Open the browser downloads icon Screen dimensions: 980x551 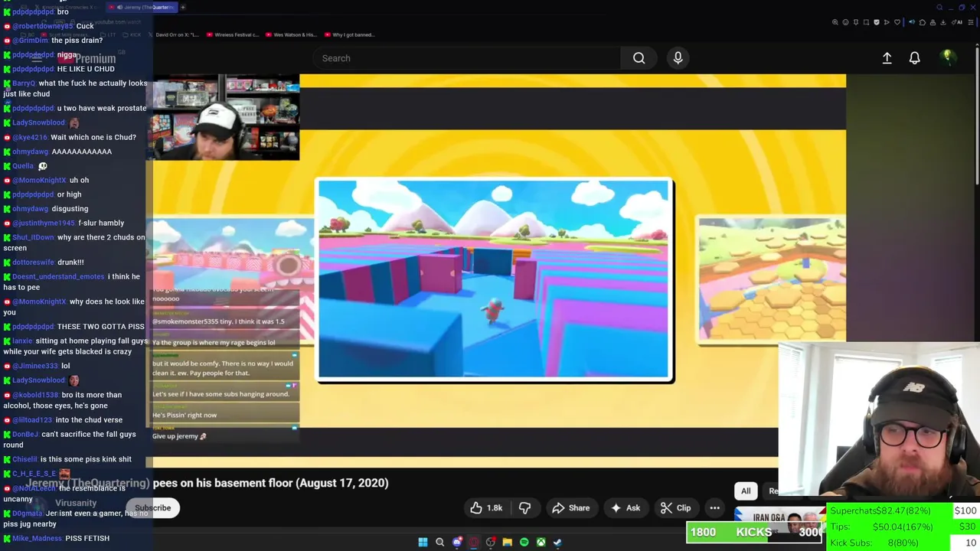[x=943, y=22]
